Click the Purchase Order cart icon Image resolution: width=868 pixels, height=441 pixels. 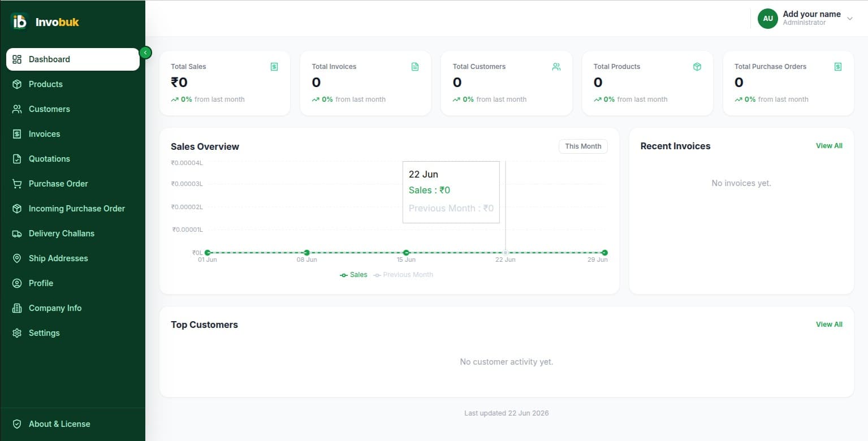(17, 184)
